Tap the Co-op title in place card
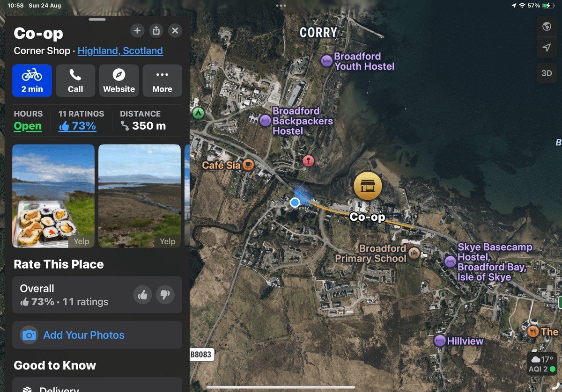 (38, 33)
